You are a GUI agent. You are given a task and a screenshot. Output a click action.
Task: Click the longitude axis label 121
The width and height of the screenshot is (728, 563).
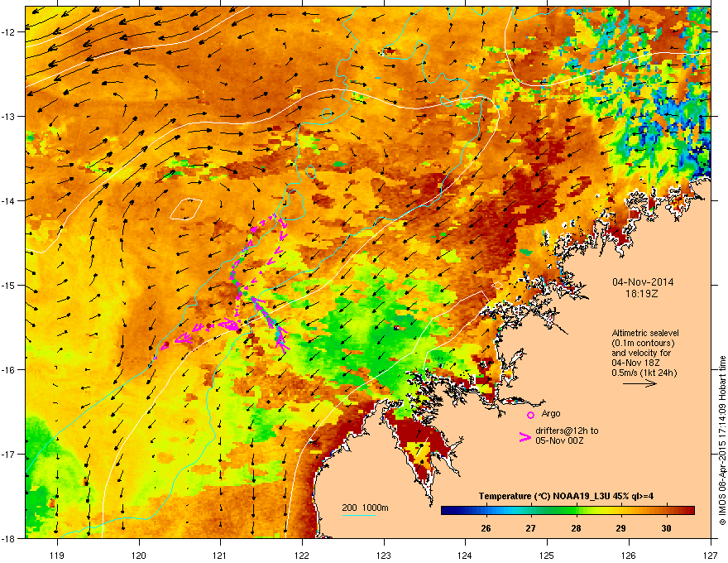click(220, 555)
